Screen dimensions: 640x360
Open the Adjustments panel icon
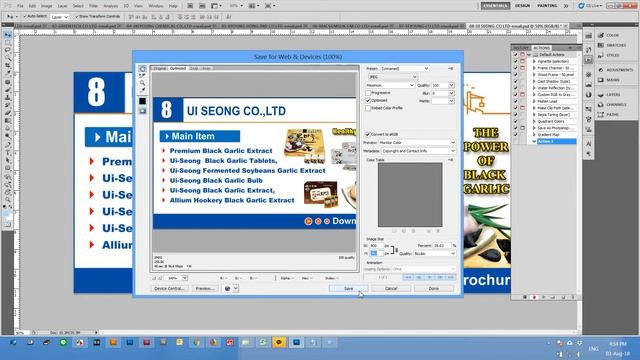[x=600, y=70]
